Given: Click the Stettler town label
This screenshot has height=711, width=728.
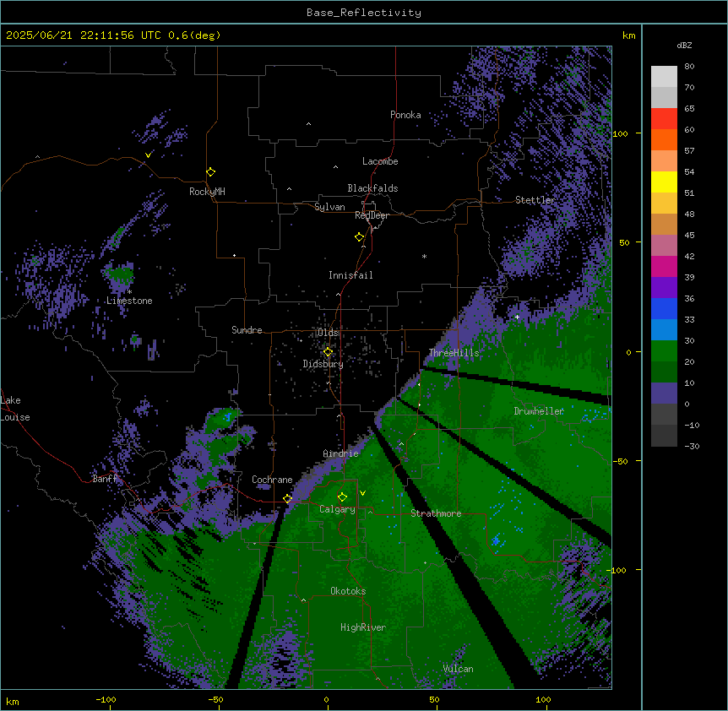Looking at the screenshot, I should (535, 200).
